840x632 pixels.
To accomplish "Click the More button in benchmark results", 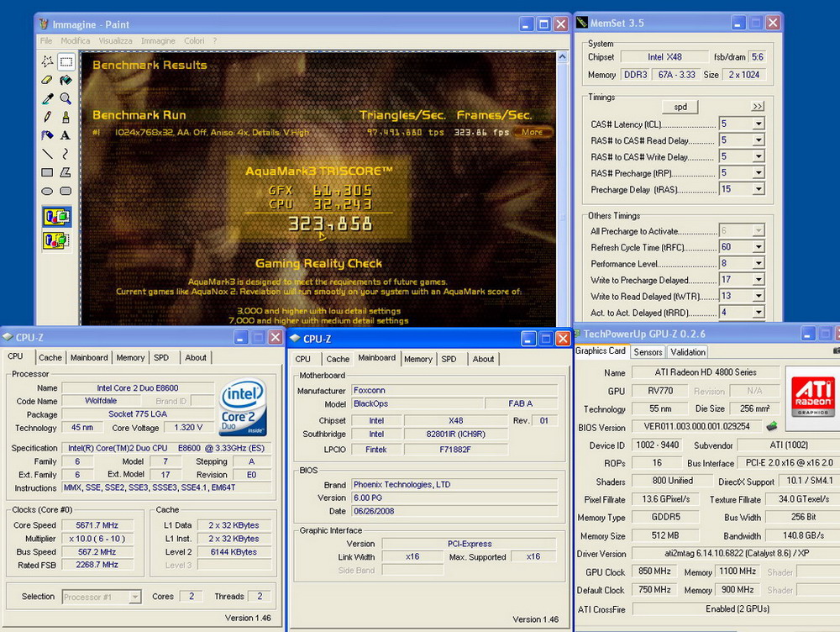I will [532, 132].
